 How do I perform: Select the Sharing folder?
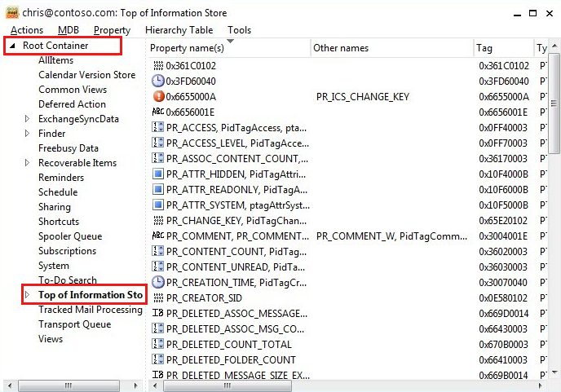[x=55, y=207]
